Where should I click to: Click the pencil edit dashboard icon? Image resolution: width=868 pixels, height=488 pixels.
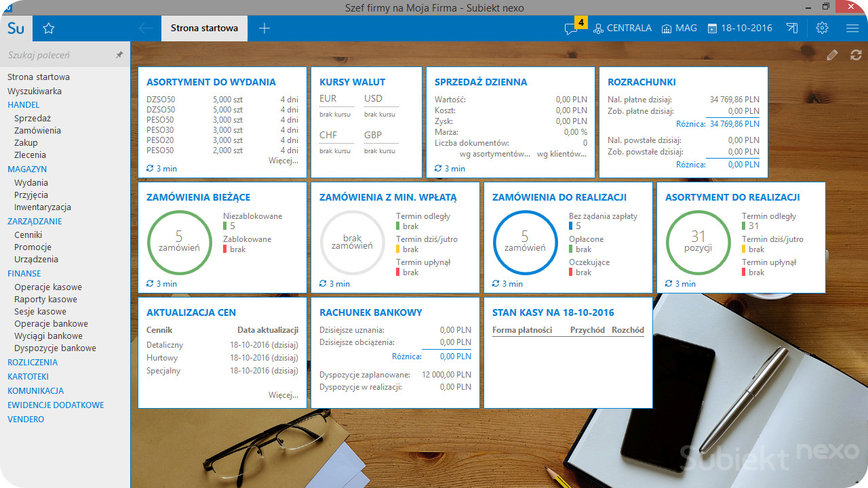coord(832,55)
